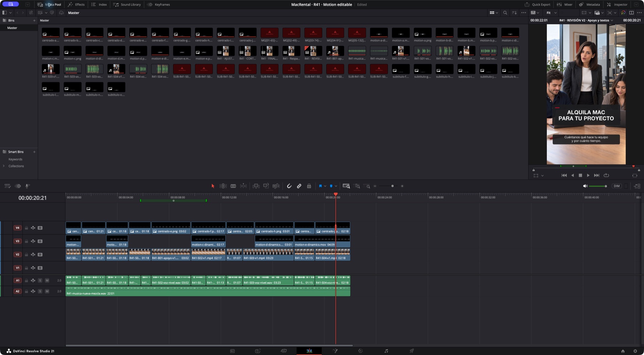Toggle auto track selector on V3
644x355 pixels.
[33, 241]
